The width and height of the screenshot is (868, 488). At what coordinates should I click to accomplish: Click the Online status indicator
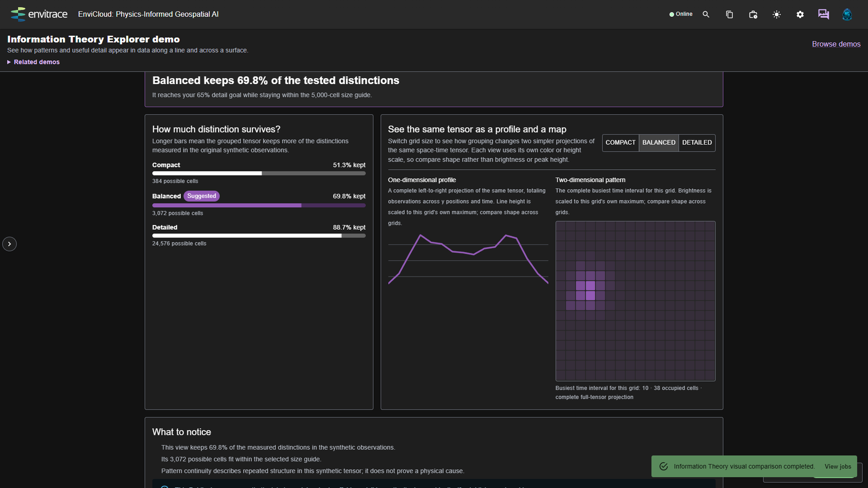[681, 14]
